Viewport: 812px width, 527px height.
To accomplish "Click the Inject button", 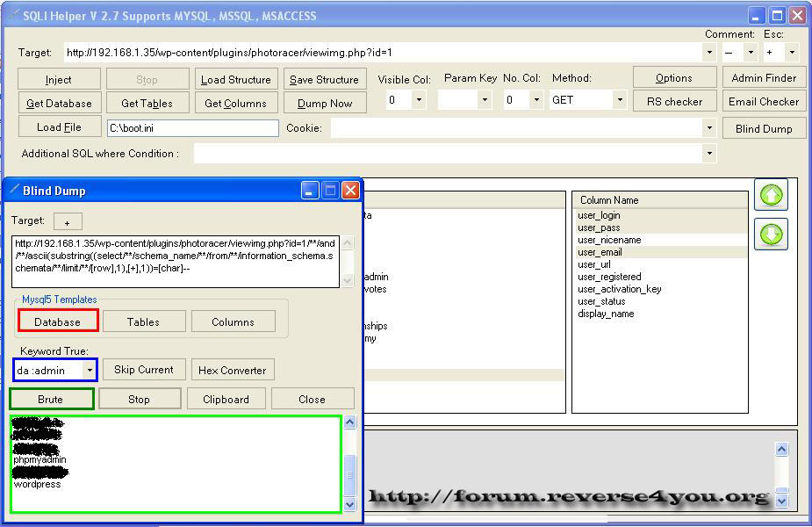I will pos(59,80).
